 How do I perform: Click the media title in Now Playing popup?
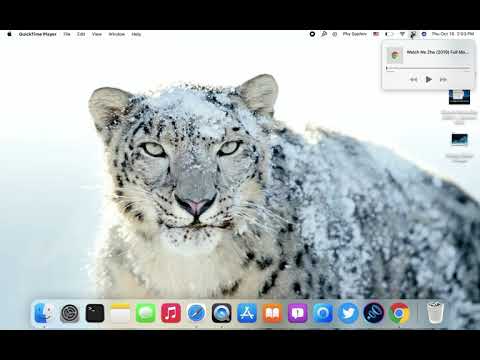point(437,52)
